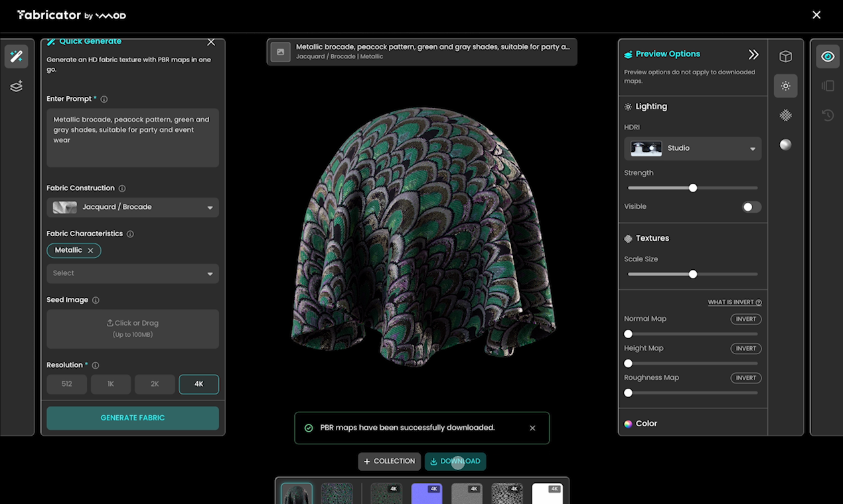Select the flat fabric texture thumbnail without 4K badge

click(x=337, y=493)
